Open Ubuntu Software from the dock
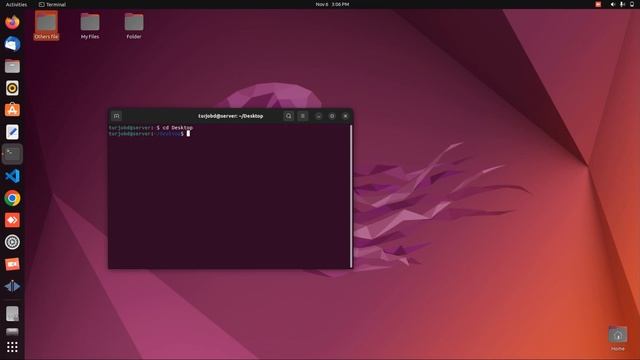Viewport: 640px width, 360px height. [12, 110]
